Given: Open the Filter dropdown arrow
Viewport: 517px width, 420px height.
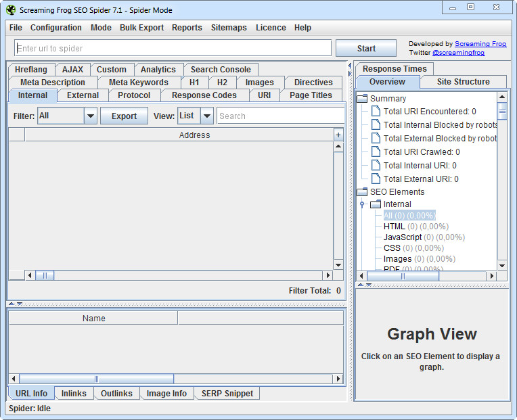Looking at the screenshot, I should click(x=91, y=116).
